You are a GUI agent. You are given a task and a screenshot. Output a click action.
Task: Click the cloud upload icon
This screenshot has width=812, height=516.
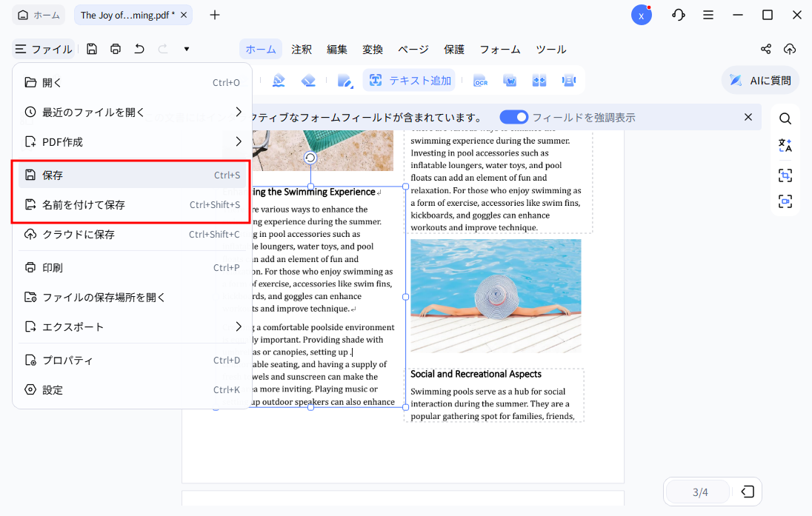[790, 49]
